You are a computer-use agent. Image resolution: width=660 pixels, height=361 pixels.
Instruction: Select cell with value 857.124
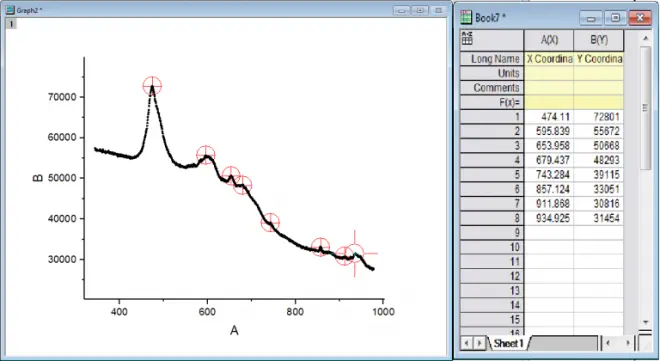[549, 189]
